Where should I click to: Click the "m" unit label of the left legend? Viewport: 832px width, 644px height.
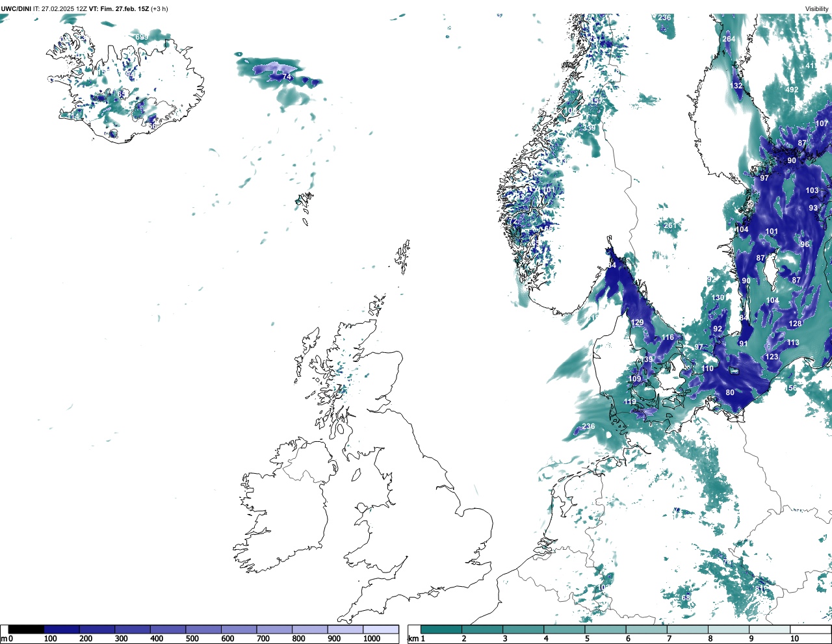pos(4,639)
